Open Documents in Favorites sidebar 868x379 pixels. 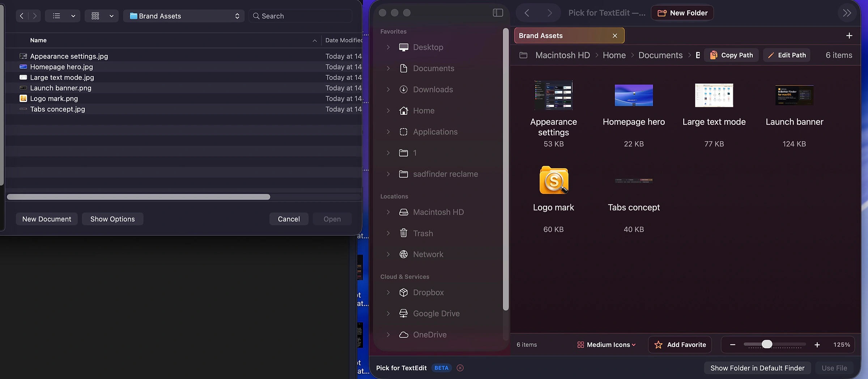coord(433,68)
